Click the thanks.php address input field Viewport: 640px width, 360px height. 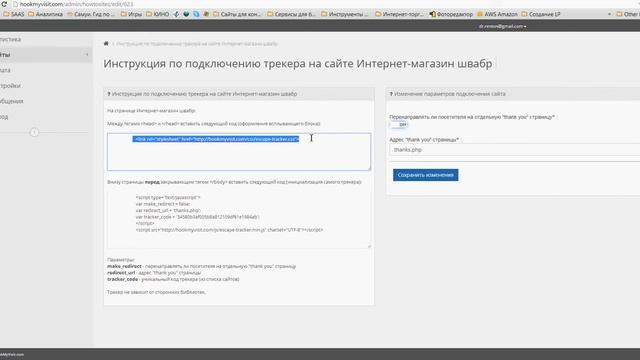pyautogui.click(x=514, y=150)
